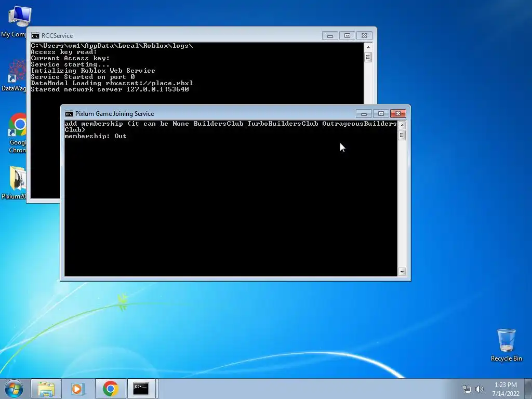Minimize the RCCService window
The image size is (532, 399).
(330, 36)
